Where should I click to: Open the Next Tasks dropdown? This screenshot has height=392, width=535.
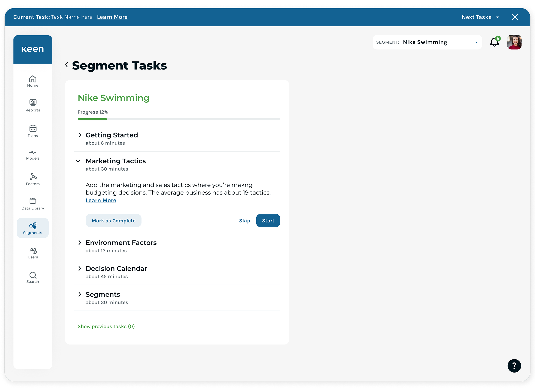tap(480, 17)
